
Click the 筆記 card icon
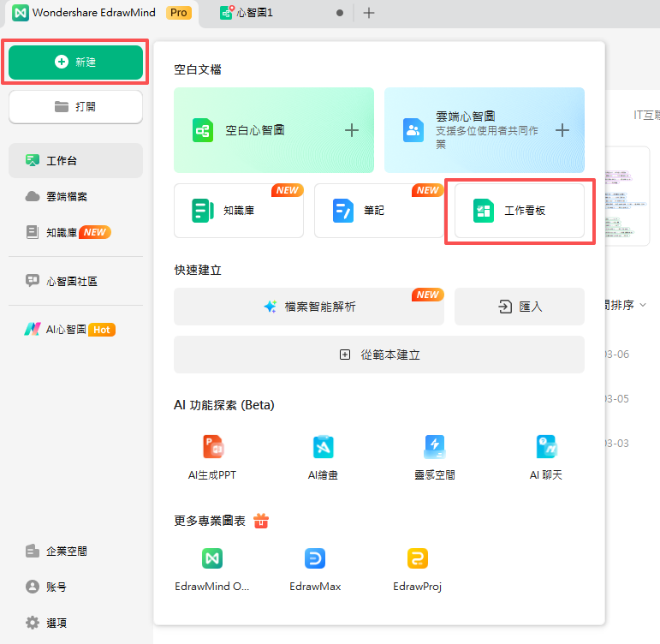click(x=343, y=211)
